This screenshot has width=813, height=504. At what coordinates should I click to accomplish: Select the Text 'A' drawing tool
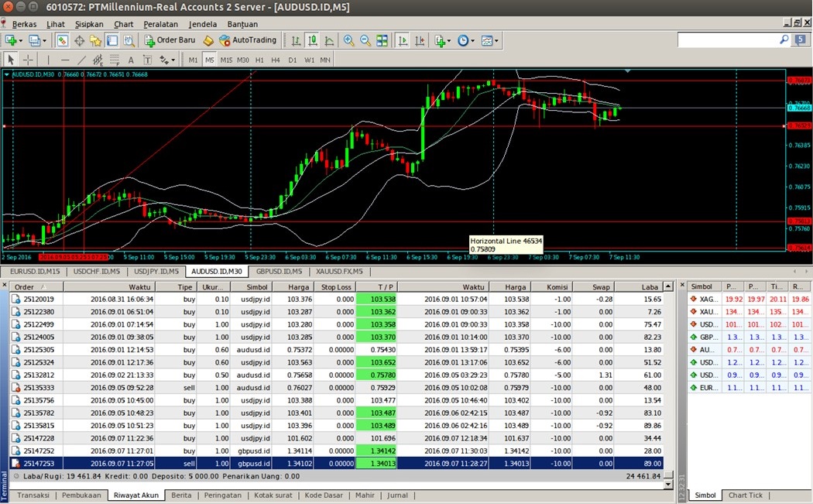[x=131, y=60]
